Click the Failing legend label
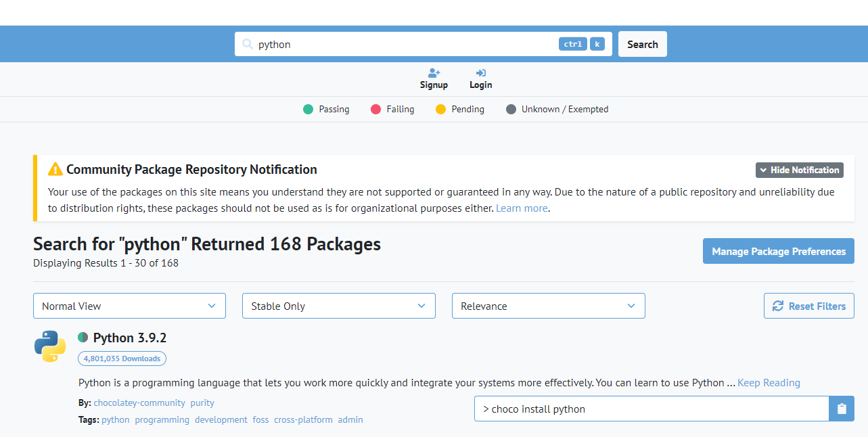The width and height of the screenshot is (868, 437). [401, 109]
